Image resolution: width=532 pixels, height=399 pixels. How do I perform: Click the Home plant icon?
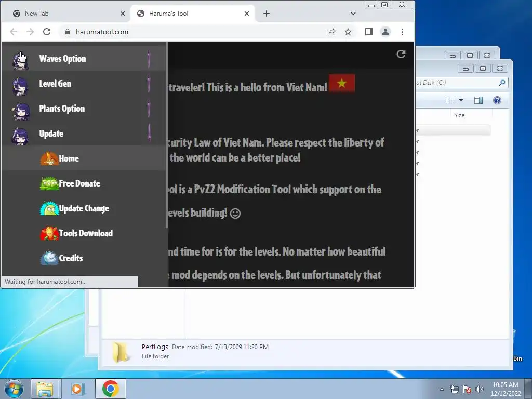pyautogui.click(x=49, y=159)
